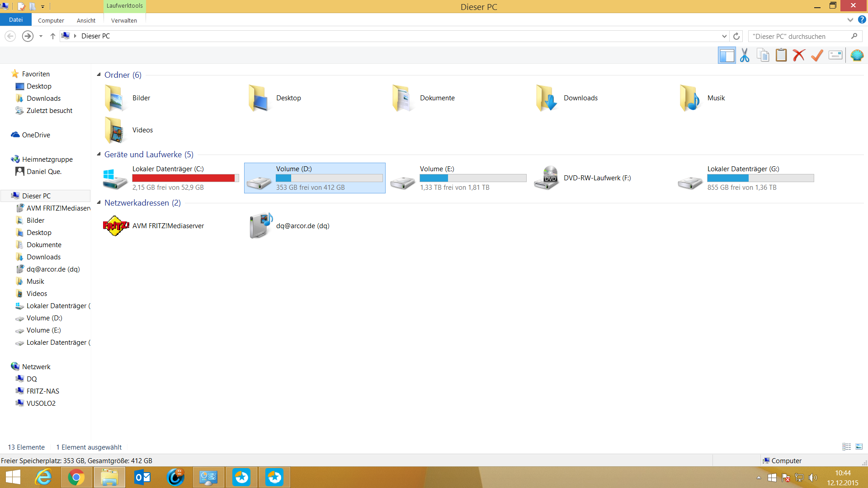Viewport: 868px width, 488px height.
Task: Click the red X Delete icon
Action: [799, 55]
